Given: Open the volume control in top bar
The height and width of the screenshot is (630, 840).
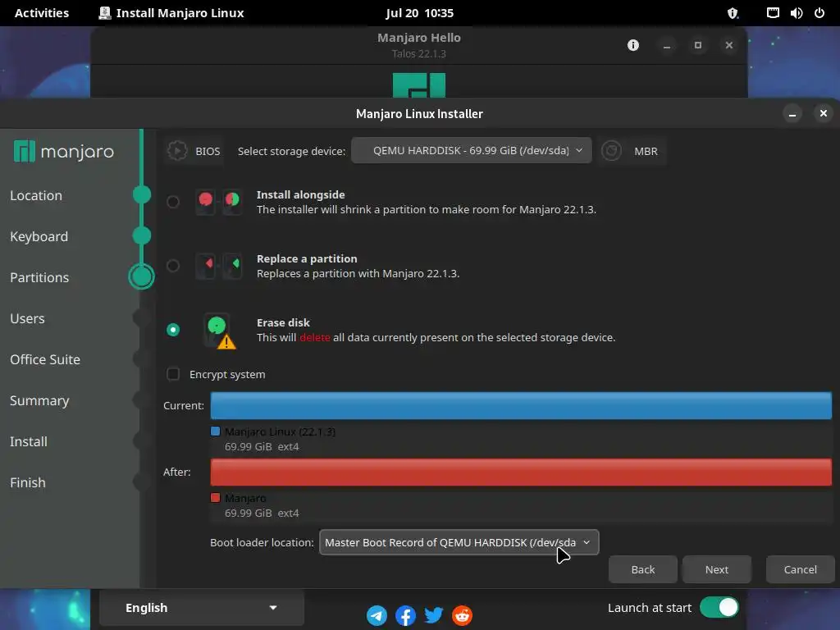Looking at the screenshot, I should pos(796,13).
